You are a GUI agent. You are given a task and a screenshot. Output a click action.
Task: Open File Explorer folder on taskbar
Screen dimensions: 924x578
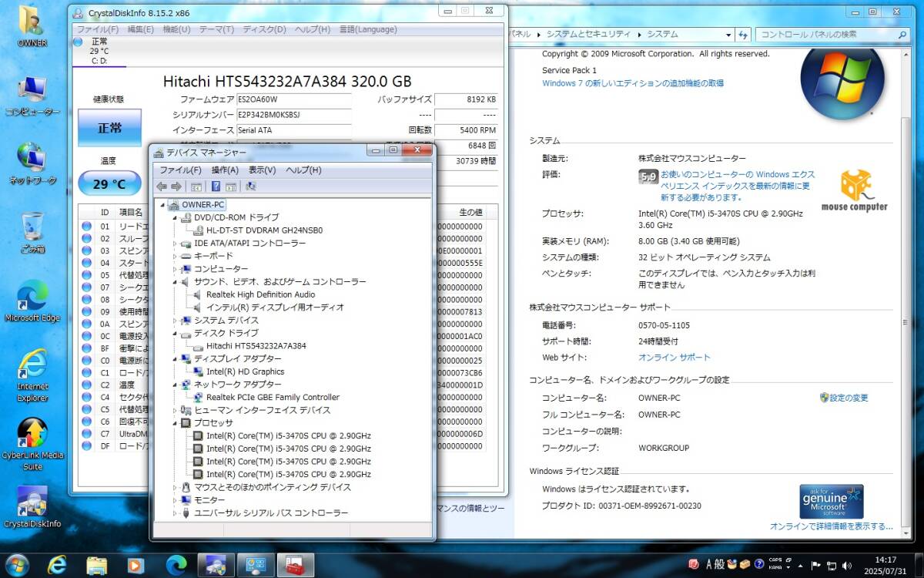coord(96,565)
